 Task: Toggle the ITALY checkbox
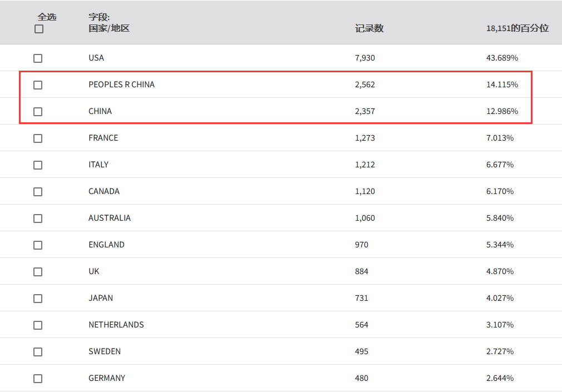(38, 165)
